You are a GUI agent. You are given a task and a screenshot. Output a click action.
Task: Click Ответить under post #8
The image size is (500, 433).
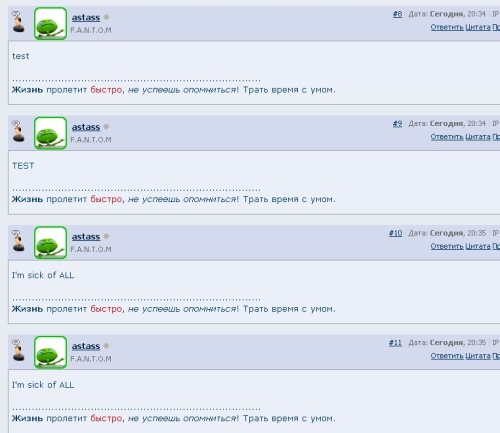pos(447,27)
